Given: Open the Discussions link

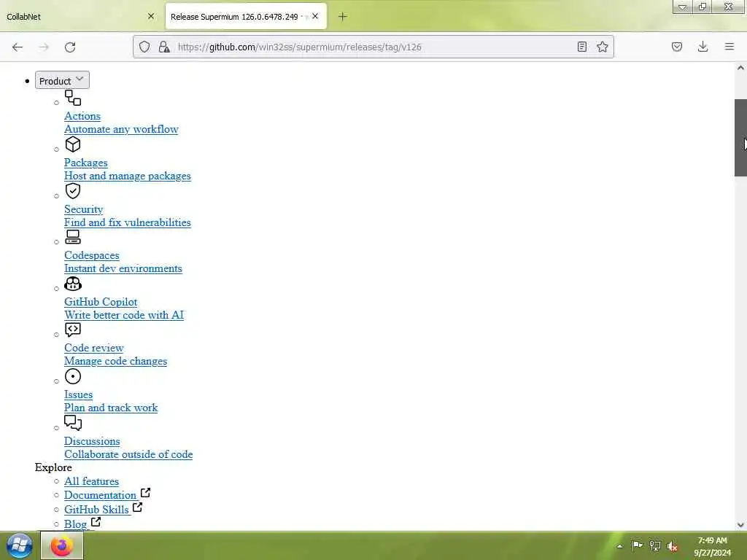Looking at the screenshot, I should pyautogui.click(x=92, y=441).
